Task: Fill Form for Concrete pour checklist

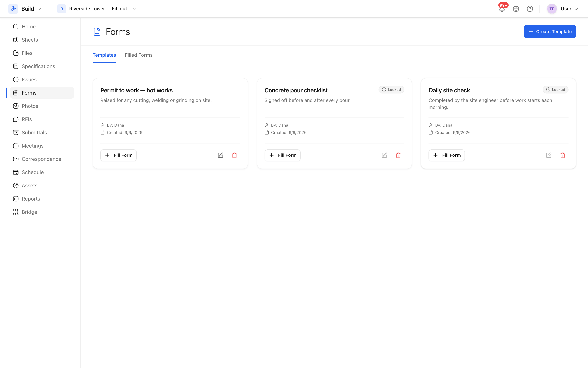Action: click(x=282, y=155)
